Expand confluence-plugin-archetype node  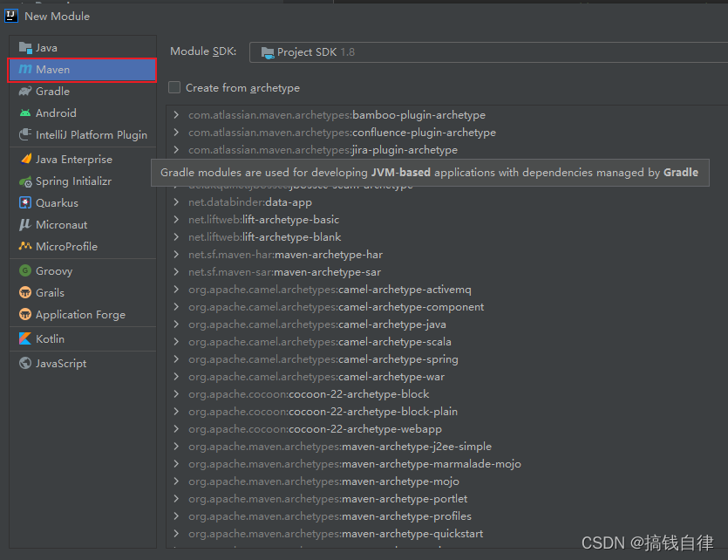[x=176, y=133]
